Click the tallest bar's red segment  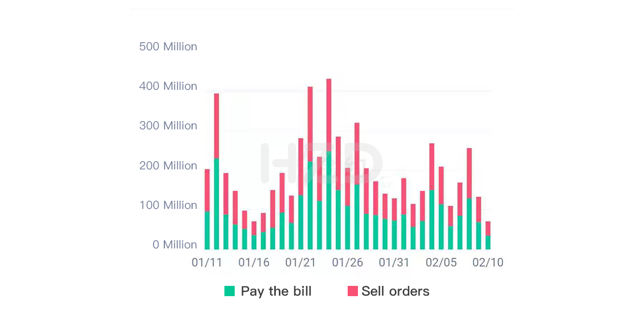click(329, 115)
